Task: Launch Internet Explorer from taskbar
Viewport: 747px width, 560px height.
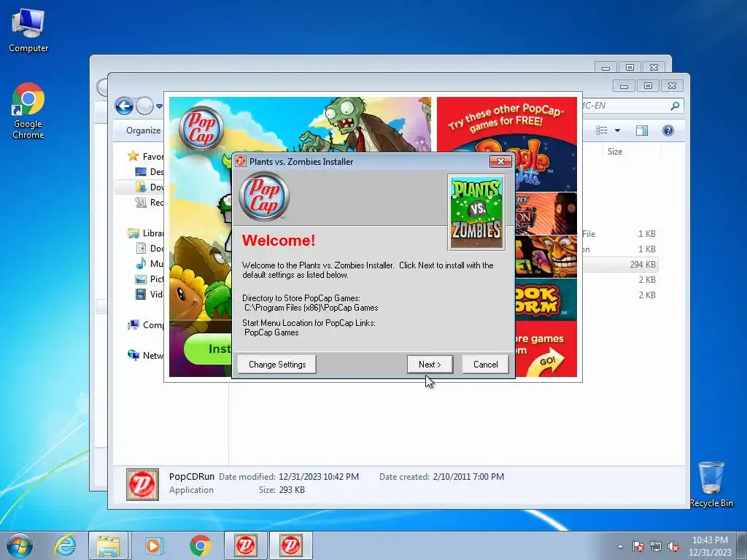Action: (x=65, y=545)
